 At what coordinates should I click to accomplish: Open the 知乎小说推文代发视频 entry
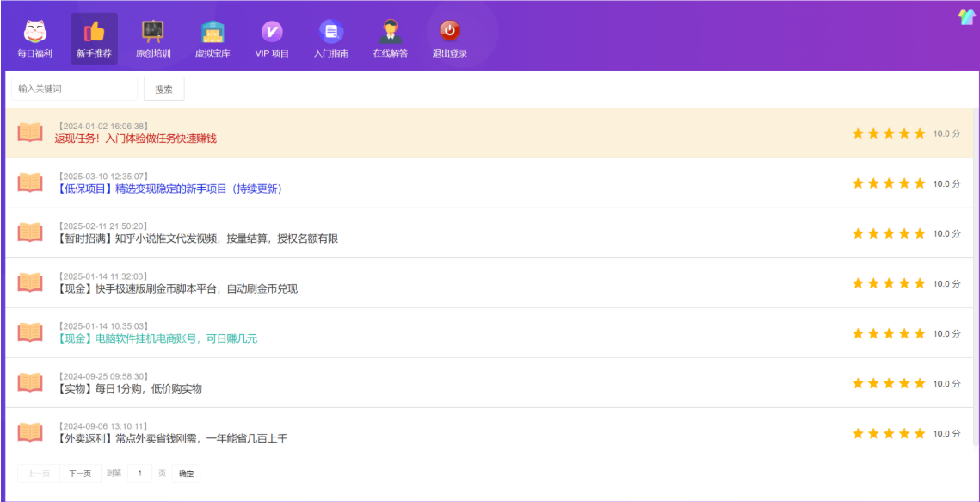[x=197, y=239]
